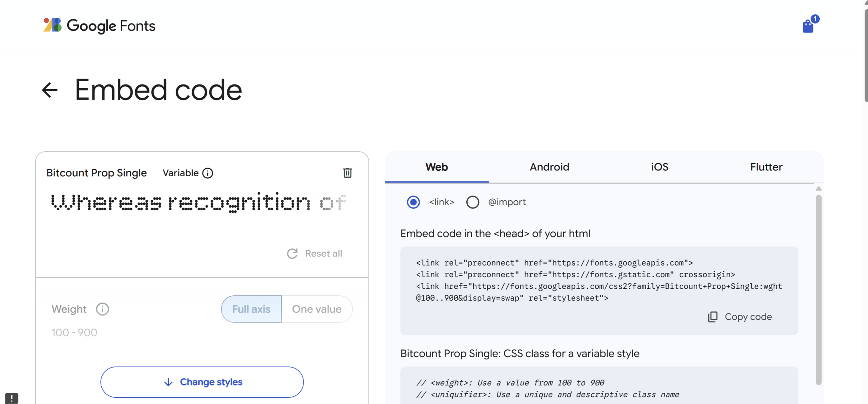Toggle weight to Full axis
The height and width of the screenshot is (404, 868).
pos(251,309)
